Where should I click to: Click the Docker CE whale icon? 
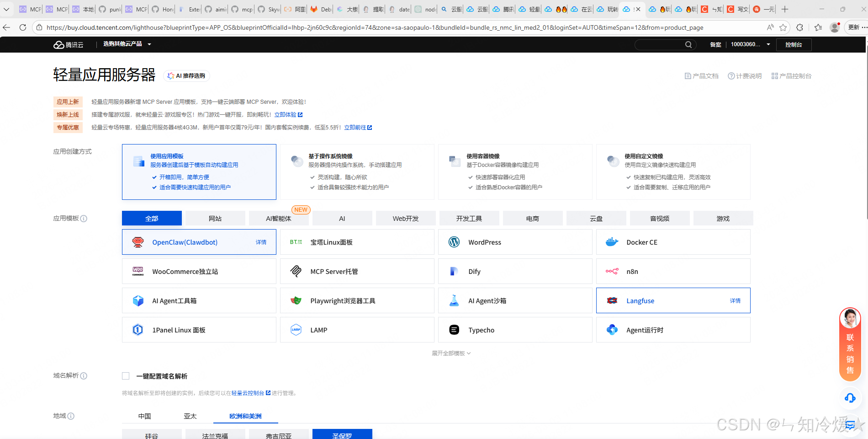coord(612,242)
